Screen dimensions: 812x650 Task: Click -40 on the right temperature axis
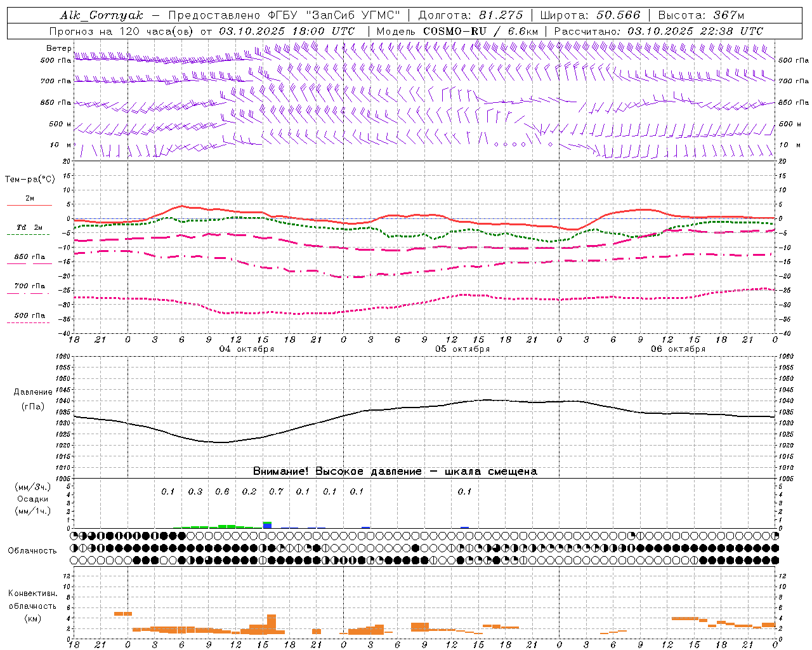785,333
